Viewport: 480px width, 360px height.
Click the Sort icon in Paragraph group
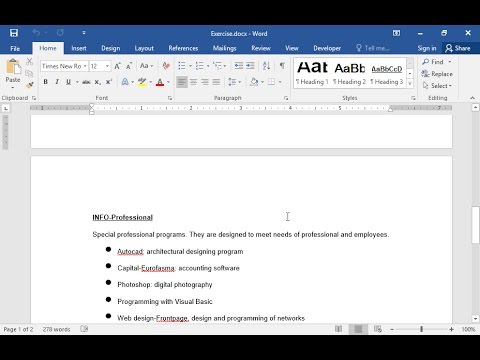(266, 66)
